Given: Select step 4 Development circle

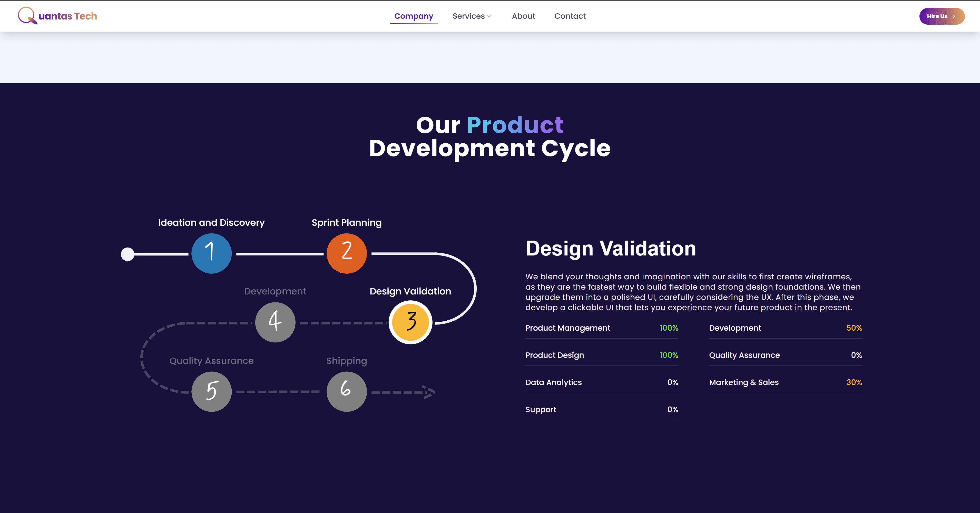Looking at the screenshot, I should point(275,322).
